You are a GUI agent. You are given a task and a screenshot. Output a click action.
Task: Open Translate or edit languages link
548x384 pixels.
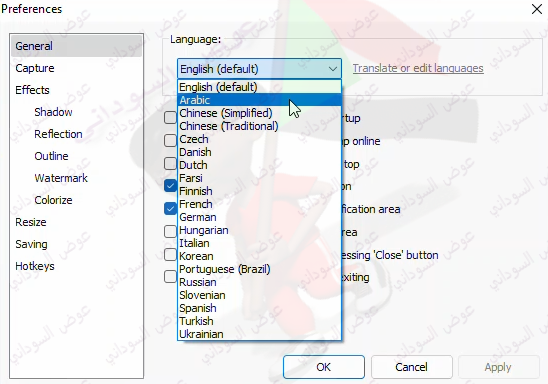[418, 68]
